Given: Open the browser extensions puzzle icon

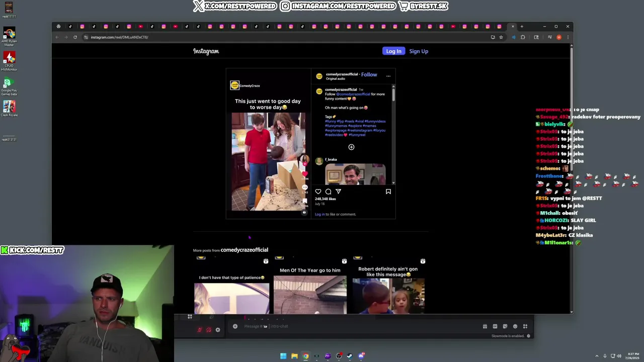Looking at the screenshot, I should click(523, 37).
